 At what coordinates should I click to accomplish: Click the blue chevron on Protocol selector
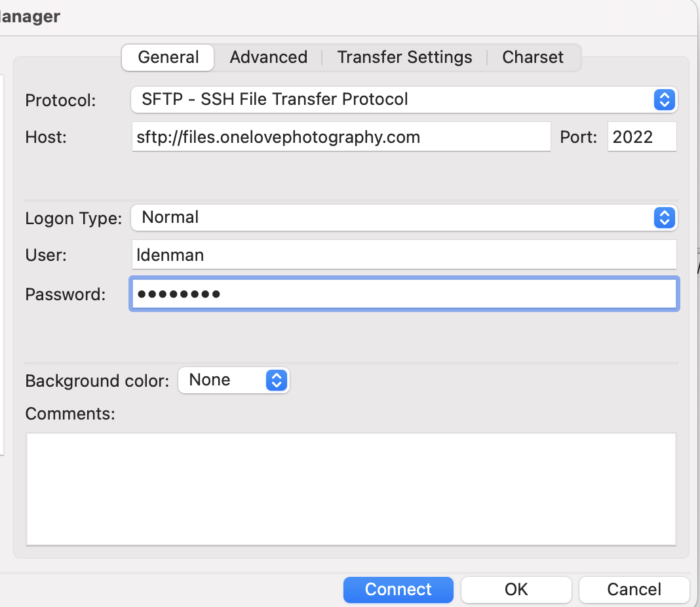click(x=665, y=100)
